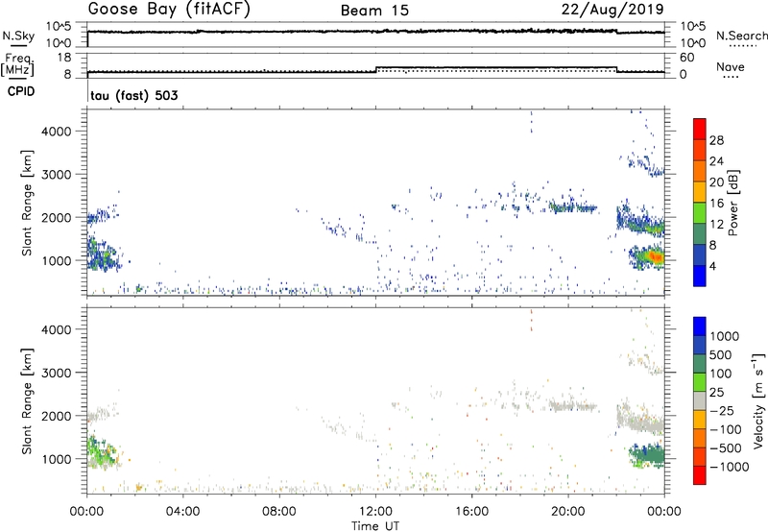Image resolution: width=768 pixels, height=532 pixels.
Task: Click the '4' label on the power colorbar
Action: (x=713, y=266)
